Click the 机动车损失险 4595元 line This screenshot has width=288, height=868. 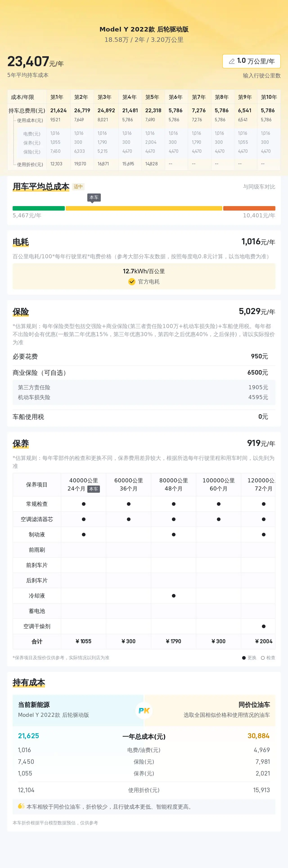coord(144,397)
